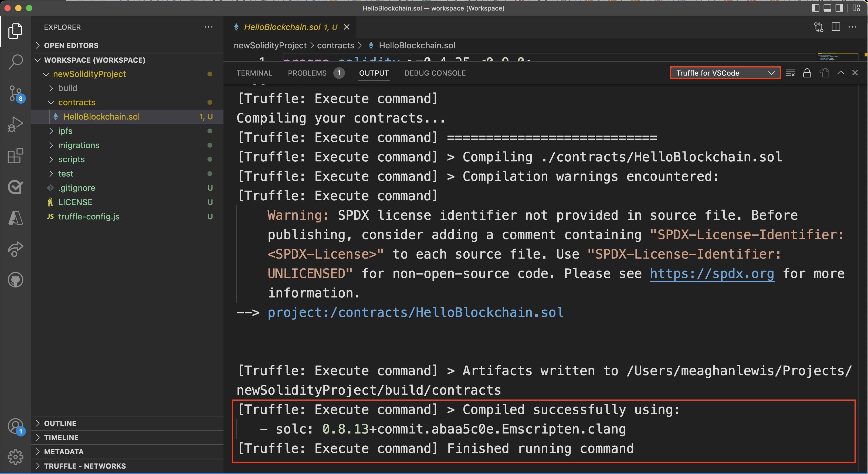Viewport: 868px width, 474px height.
Task: Open the Testing checkmark view icon
Action: [x=15, y=187]
